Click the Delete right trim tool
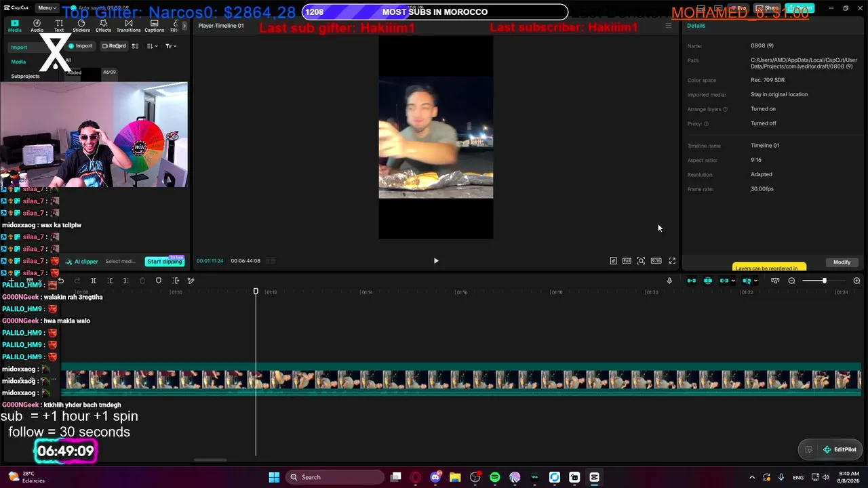 coord(125,281)
